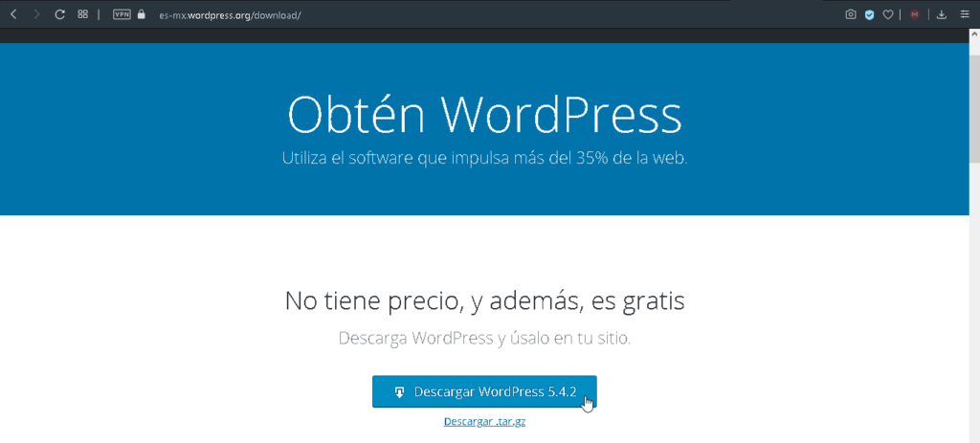The height and width of the screenshot is (443, 980).
Task: Open the red MEGA extension icon
Action: click(914, 14)
